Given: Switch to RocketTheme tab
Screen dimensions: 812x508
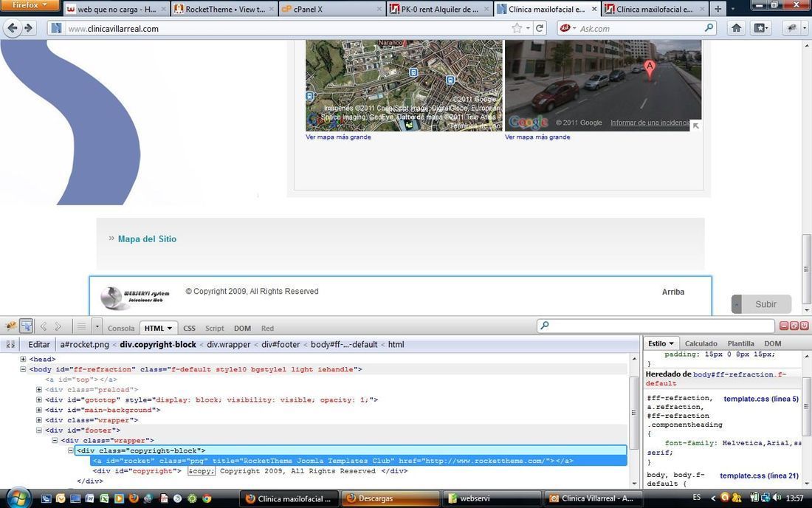Looking at the screenshot, I should click(x=224, y=10).
